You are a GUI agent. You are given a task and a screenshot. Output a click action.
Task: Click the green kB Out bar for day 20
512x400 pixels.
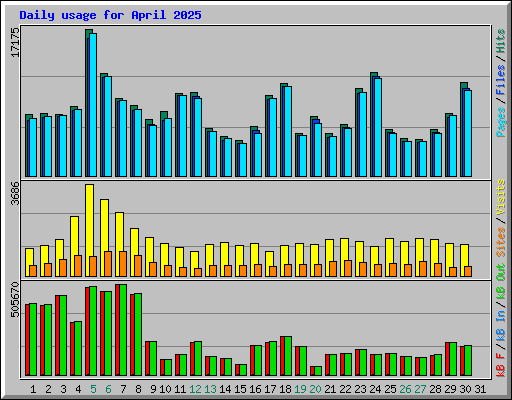point(318,371)
